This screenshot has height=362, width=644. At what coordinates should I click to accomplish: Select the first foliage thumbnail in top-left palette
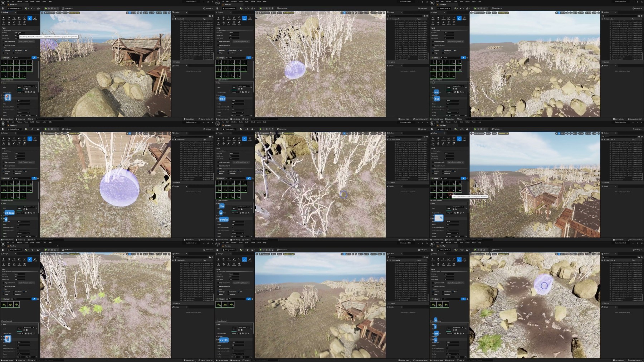(x=4, y=63)
